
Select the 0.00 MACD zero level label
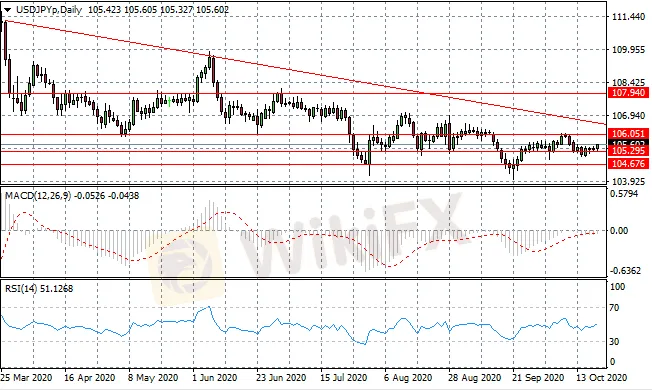point(619,230)
